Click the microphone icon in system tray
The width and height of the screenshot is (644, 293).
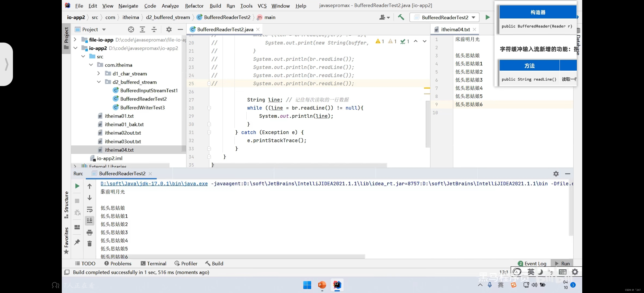tap(490, 285)
